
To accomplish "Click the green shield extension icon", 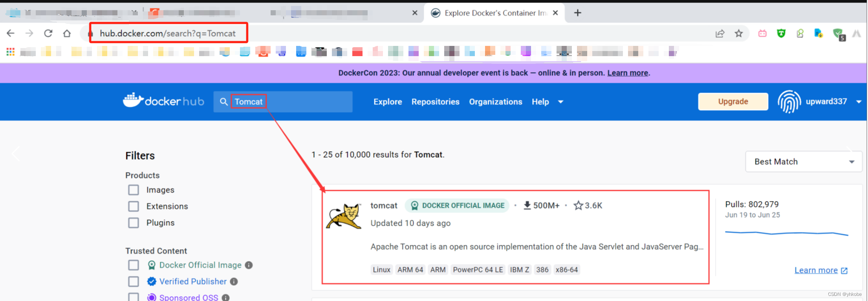I will click(x=781, y=34).
